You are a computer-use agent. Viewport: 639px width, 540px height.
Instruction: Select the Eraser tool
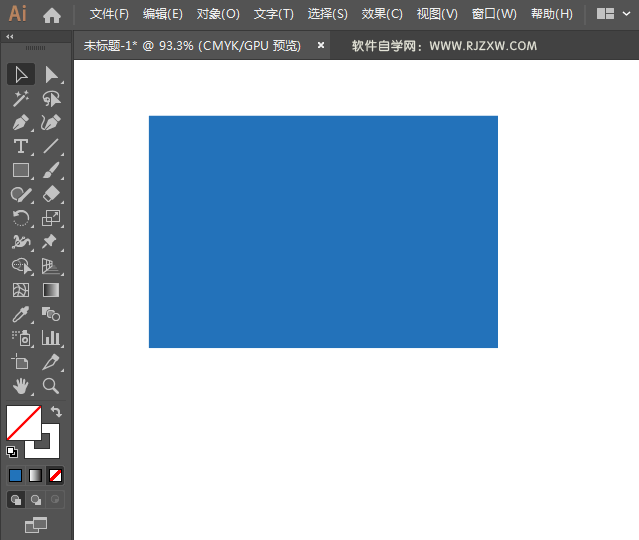click(x=51, y=194)
